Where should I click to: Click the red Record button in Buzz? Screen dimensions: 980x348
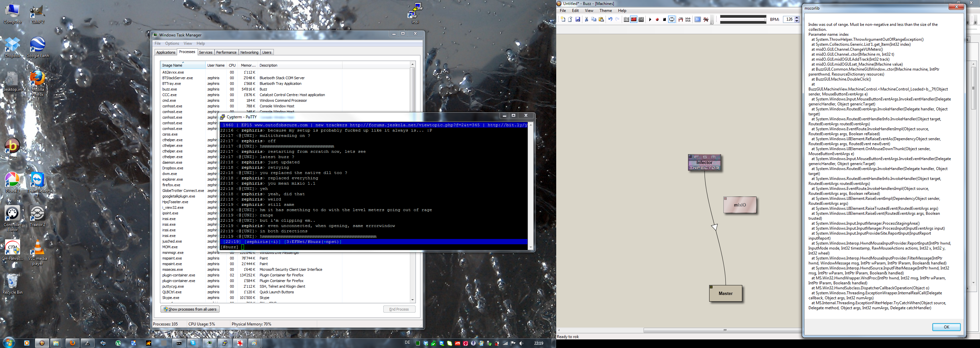657,20
